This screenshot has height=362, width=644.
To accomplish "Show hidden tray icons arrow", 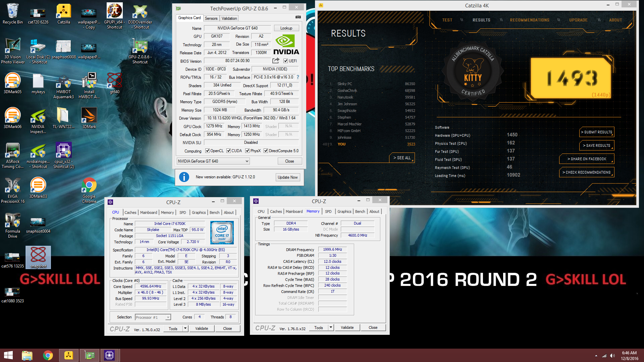I will tap(596, 356).
